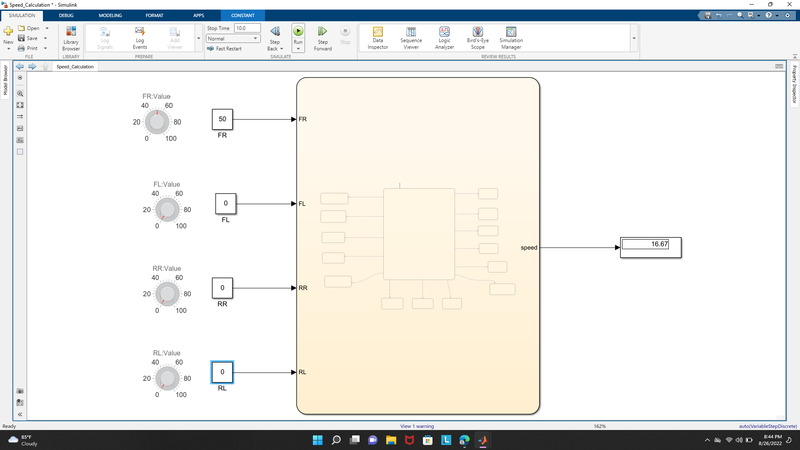Click the auto(VariableStepDiscrete) solver link
The height and width of the screenshot is (450, 800).
768,426
